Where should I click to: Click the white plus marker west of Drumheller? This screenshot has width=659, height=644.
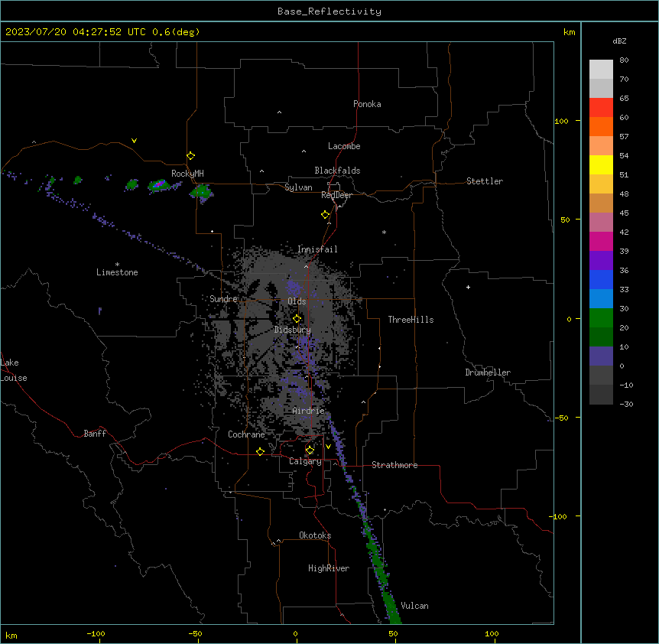tap(468, 287)
